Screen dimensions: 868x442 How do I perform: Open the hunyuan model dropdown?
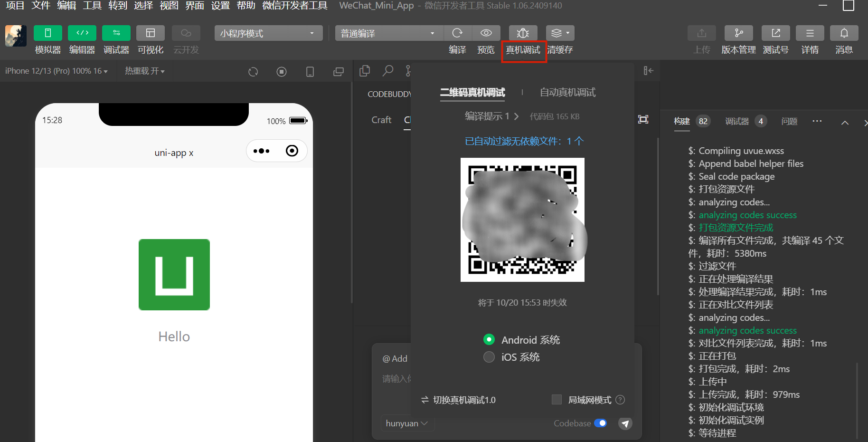[x=407, y=423]
